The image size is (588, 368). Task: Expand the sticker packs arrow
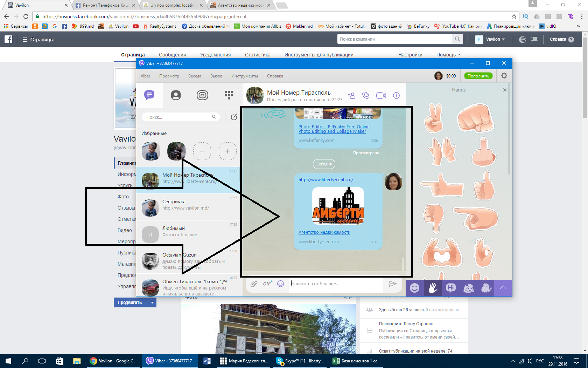503,288
